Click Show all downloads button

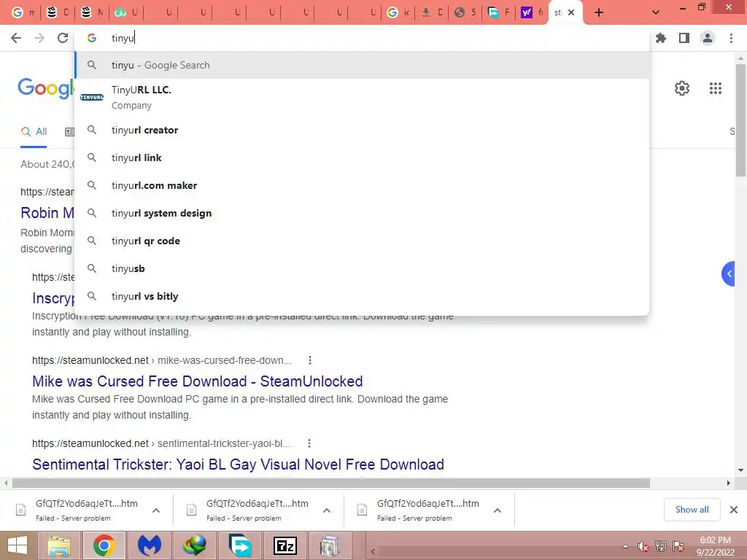coord(692,510)
